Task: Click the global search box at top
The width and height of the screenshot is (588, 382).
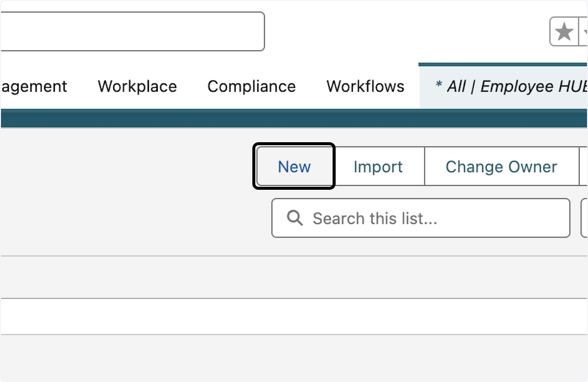Action: 132,31
